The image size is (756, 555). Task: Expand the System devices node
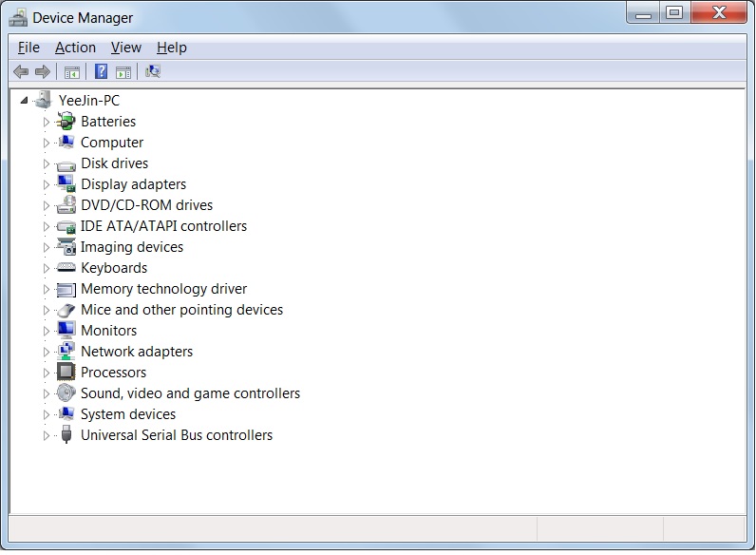(47, 414)
